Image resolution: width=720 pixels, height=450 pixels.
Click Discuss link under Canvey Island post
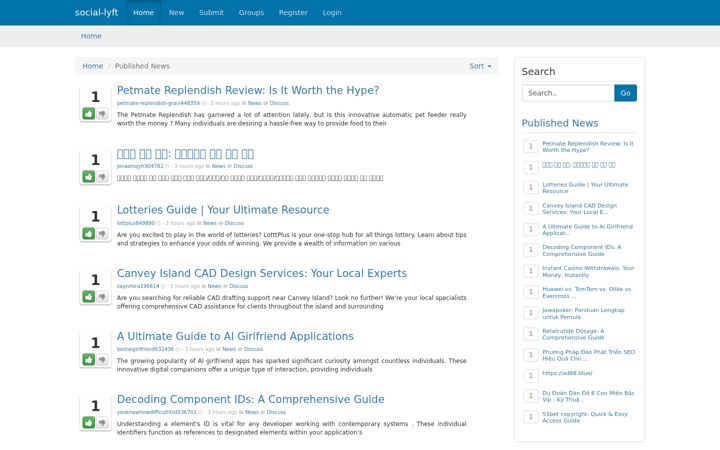[239, 286]
